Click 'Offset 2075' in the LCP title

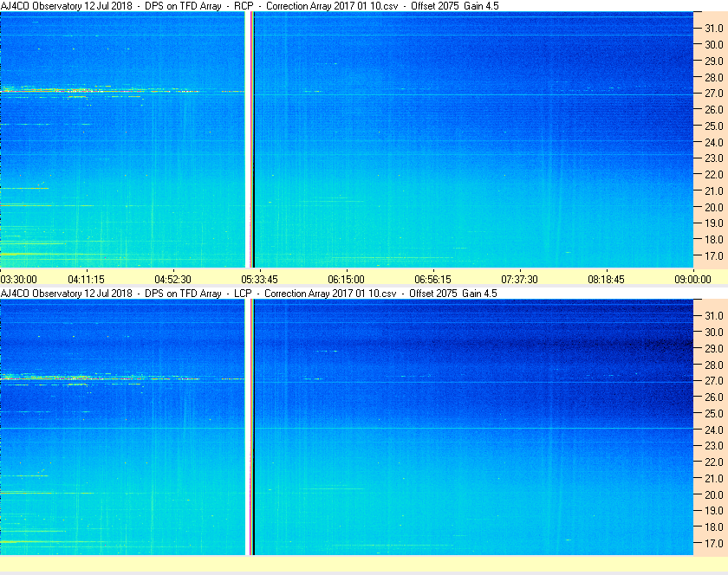tap(433, 294)
